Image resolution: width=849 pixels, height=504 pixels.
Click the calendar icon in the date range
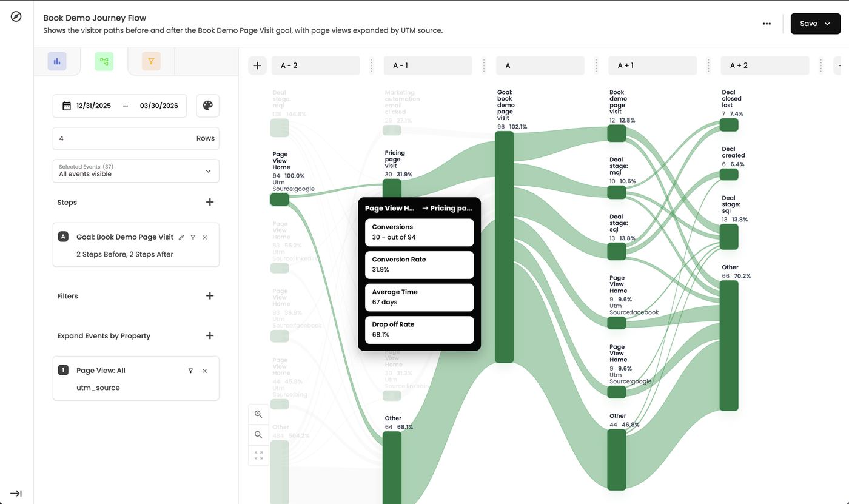67,106
